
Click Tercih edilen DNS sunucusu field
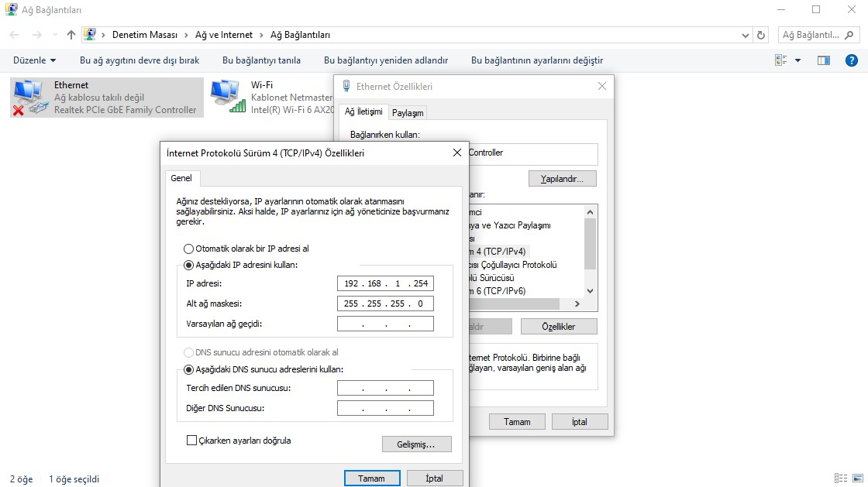coord(385,388)
